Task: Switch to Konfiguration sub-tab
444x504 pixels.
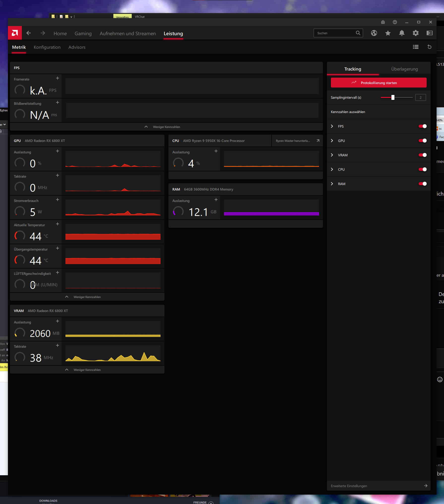Action: pyautogui.click(x=47, y=47)
